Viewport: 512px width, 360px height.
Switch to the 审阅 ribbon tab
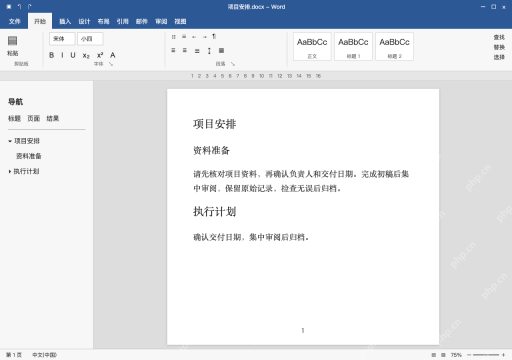[161, 21]
